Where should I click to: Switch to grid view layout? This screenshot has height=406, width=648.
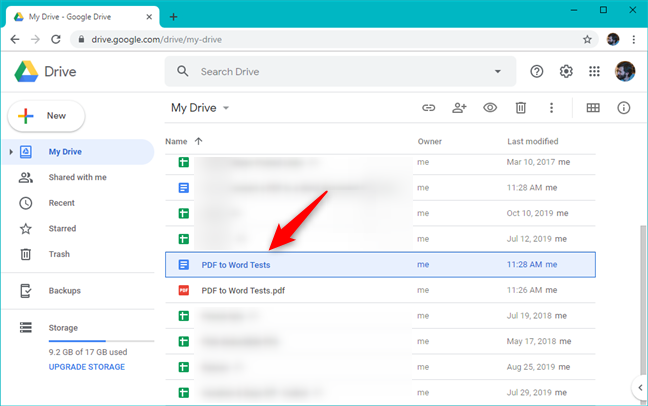point(593,108)
